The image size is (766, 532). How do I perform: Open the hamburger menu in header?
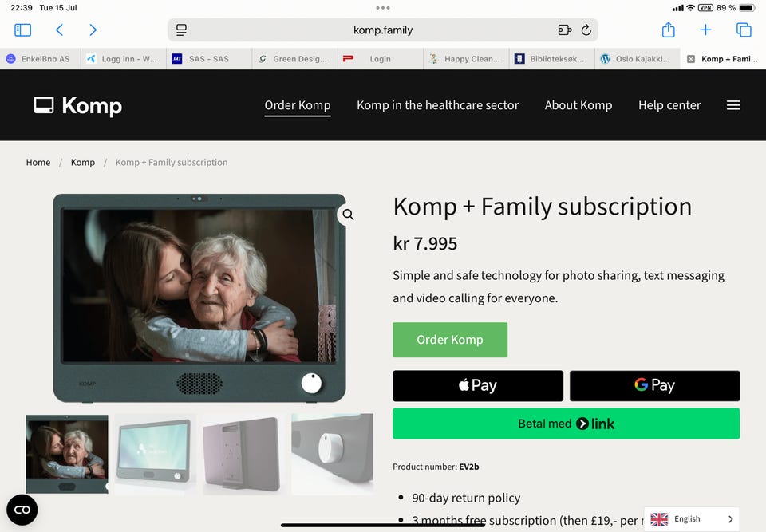coord(733,105)
